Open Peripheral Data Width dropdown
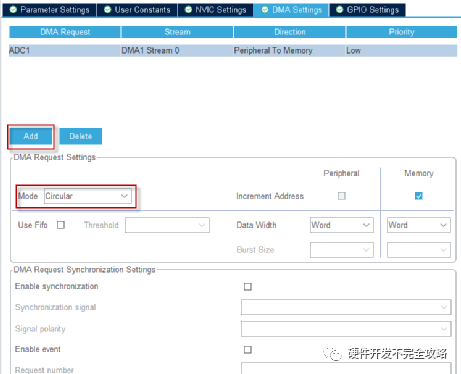This screenshot has width=461, height=374. [x=342, y=225]
